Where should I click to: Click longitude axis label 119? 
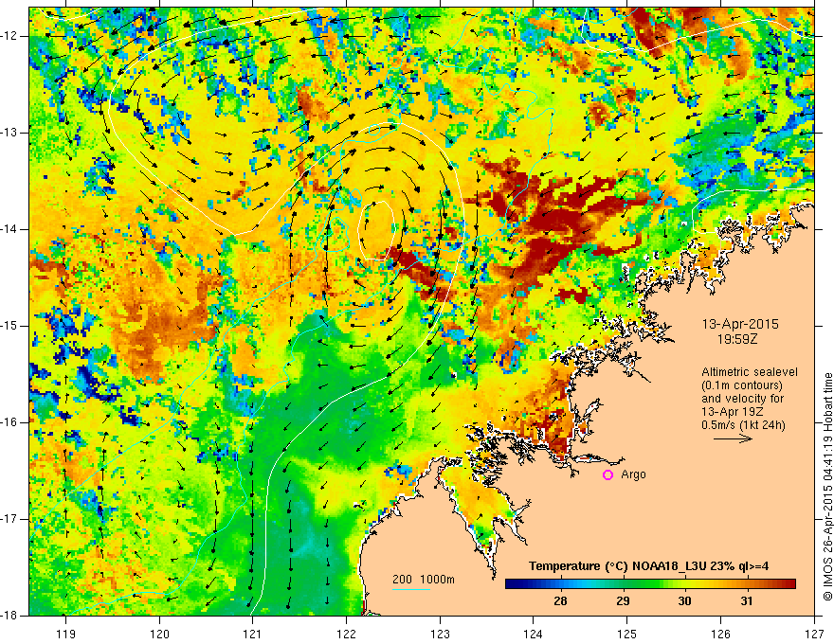coord(65,634)
